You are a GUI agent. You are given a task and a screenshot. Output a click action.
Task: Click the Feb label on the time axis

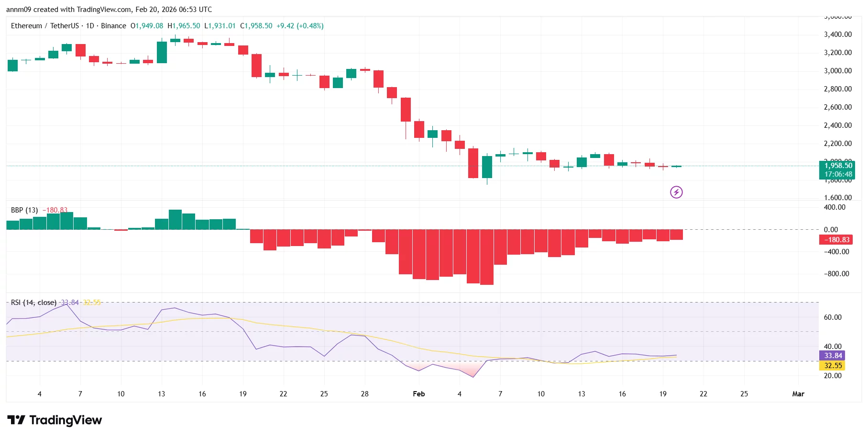418,393
